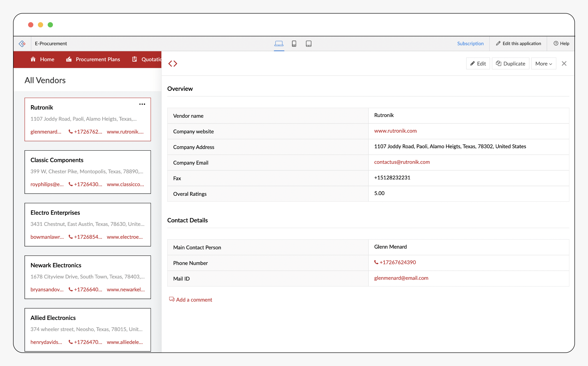Click the Help question mark icon
The width and height of the screenshot is (588, 366).
pos(556,43)
